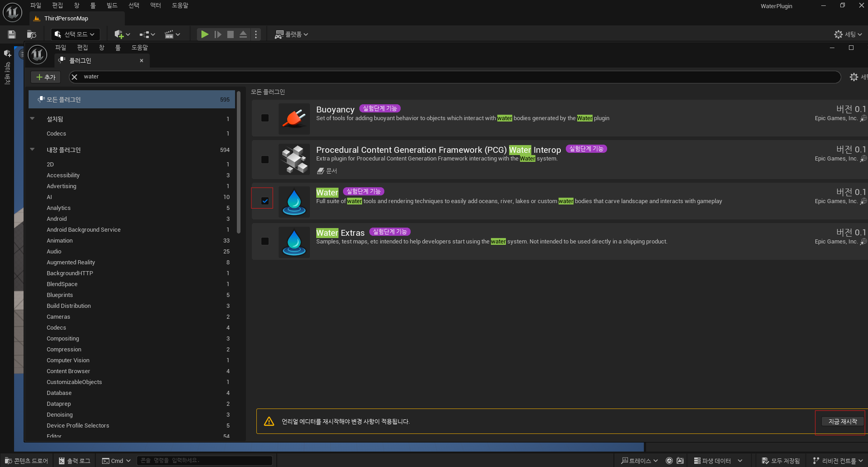
Task: Collapse the 설치됨 category
Action: (x=32, y=119)
